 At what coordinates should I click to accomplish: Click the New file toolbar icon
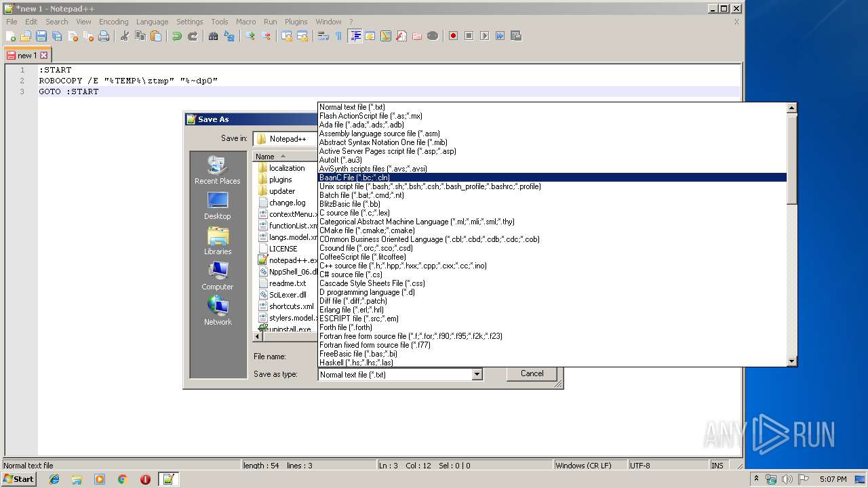tap(11, 36)
